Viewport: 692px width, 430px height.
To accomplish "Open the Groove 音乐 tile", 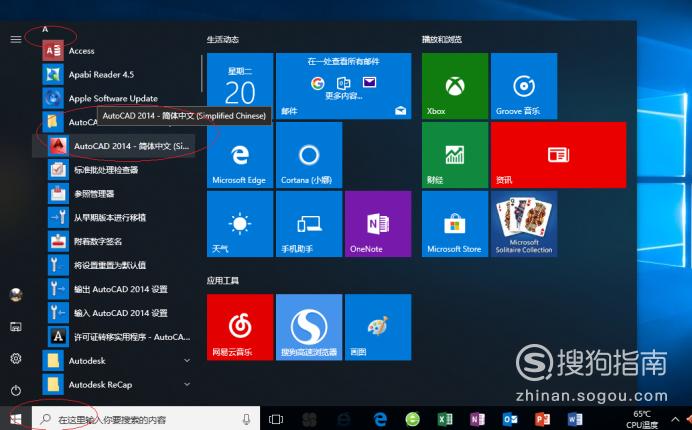I will point(524,86).
